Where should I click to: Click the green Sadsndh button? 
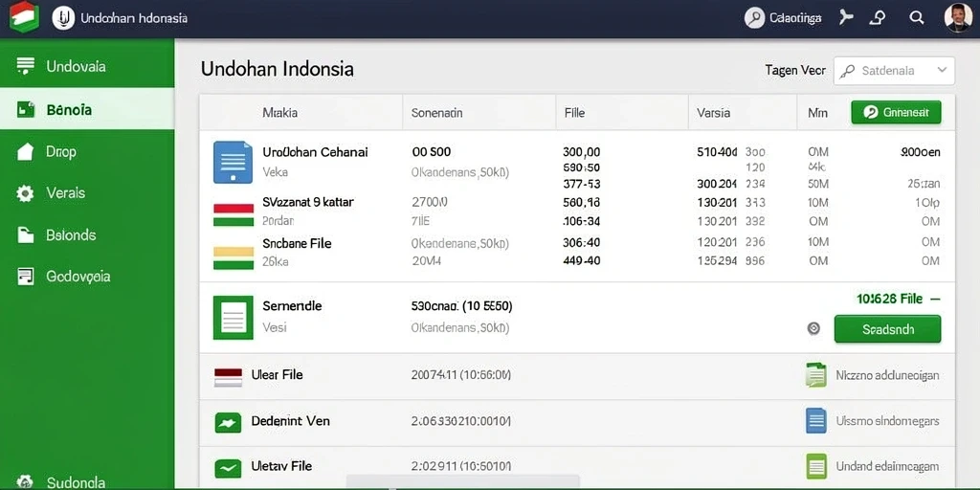click(887, 329)
